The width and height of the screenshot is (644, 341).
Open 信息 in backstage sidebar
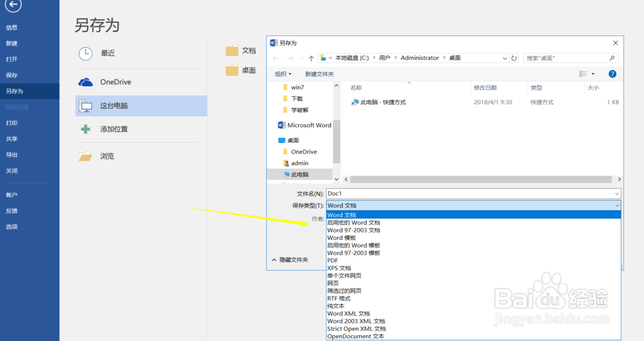pyautogui.click(x=12, y=28)
